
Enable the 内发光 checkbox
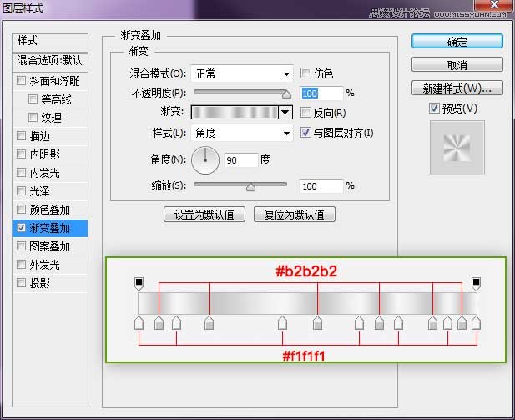pyautogui.click(x=21, y=172)
